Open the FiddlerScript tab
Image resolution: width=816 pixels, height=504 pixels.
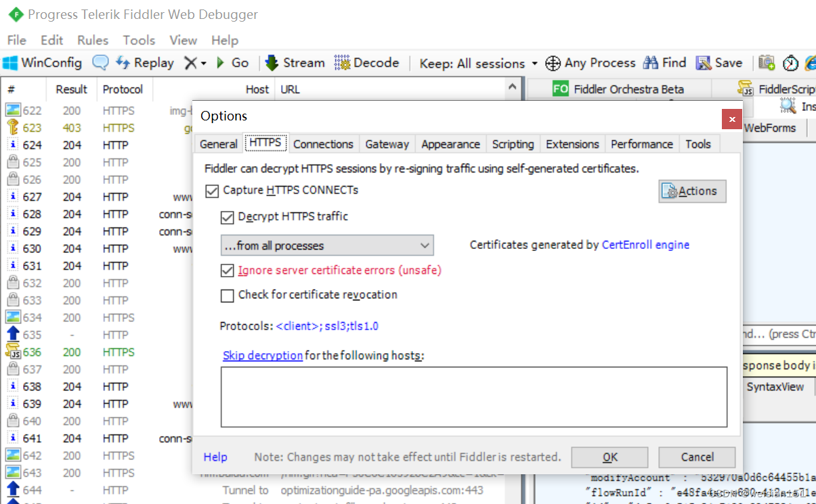point(777,89)
